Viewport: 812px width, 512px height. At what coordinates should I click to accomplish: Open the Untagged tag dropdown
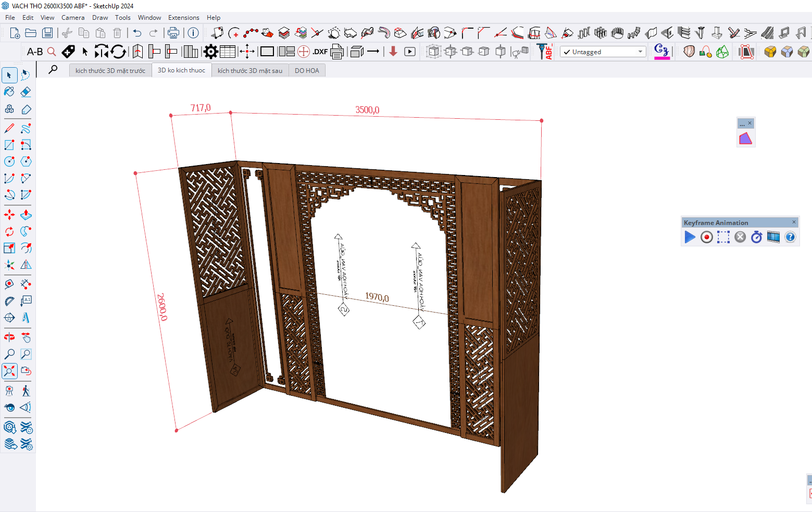(603, 52)
